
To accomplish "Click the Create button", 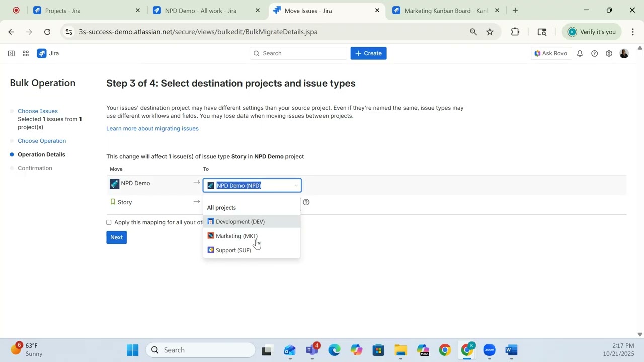I will (x=368, y=53).
